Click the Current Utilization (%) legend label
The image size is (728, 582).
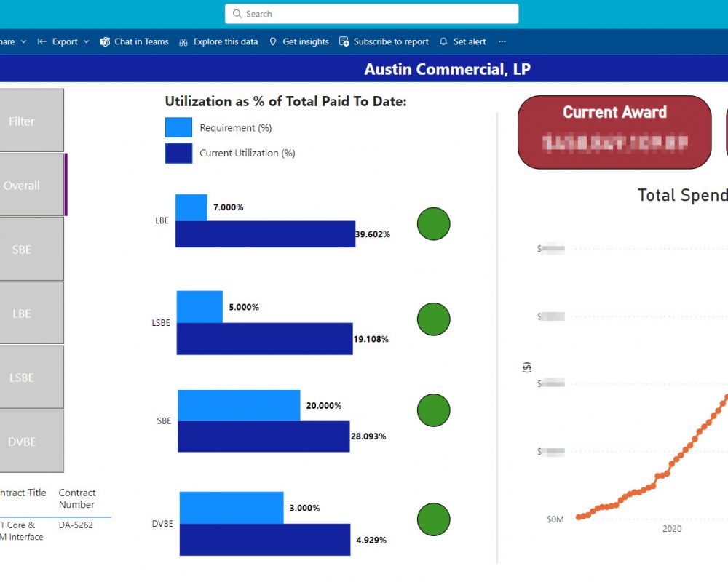pyautogui.click(x=247, y=154)
